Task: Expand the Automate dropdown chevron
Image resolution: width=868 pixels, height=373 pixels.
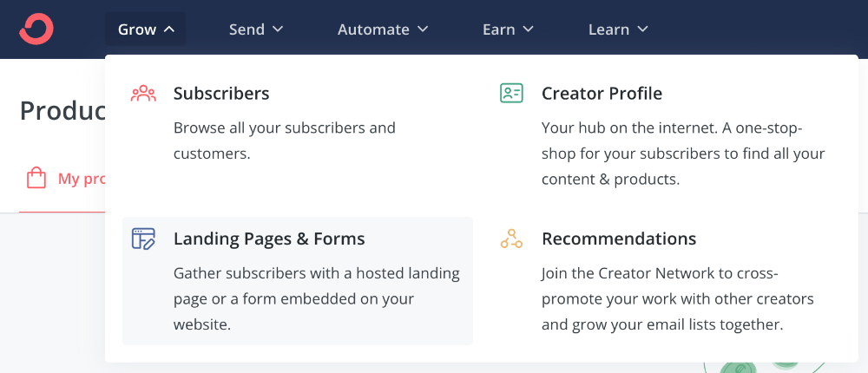Action: (423, 29)
